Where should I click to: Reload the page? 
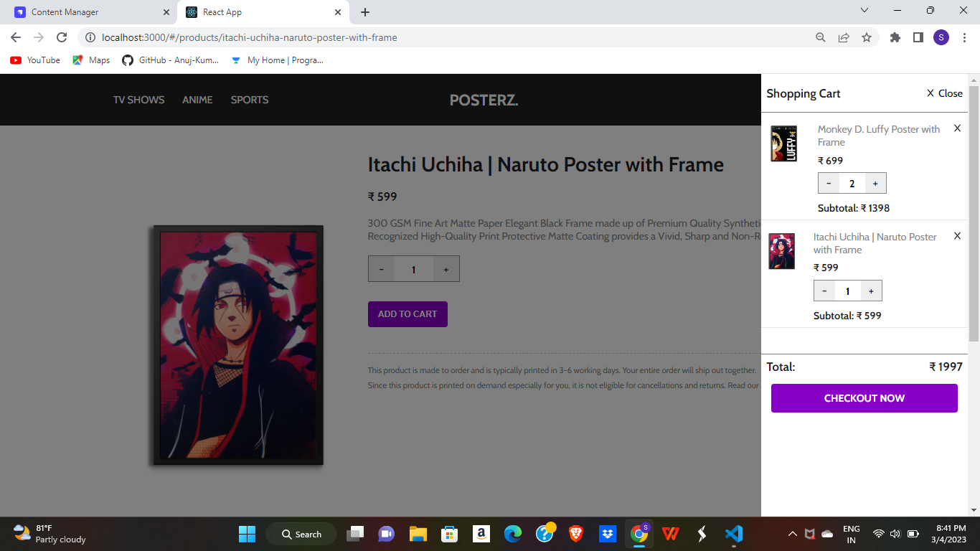62,37
